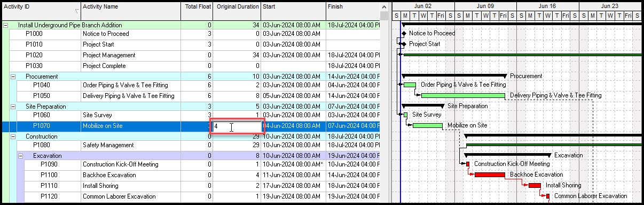Click the green Delivery Piping Gantt bar
Viewport: 644px width, 205px height.
pyautogui.click(x=463, y=95)
